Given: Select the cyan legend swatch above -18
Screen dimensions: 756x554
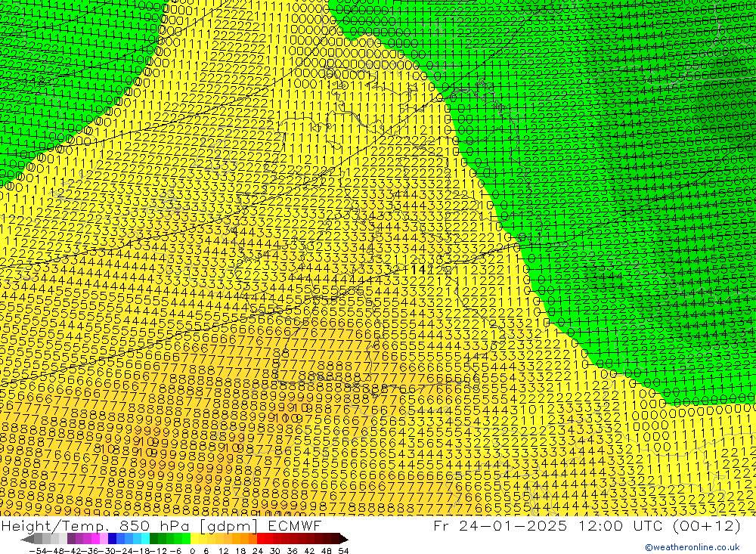Looking at the screenshot, I should coord(145,539).
